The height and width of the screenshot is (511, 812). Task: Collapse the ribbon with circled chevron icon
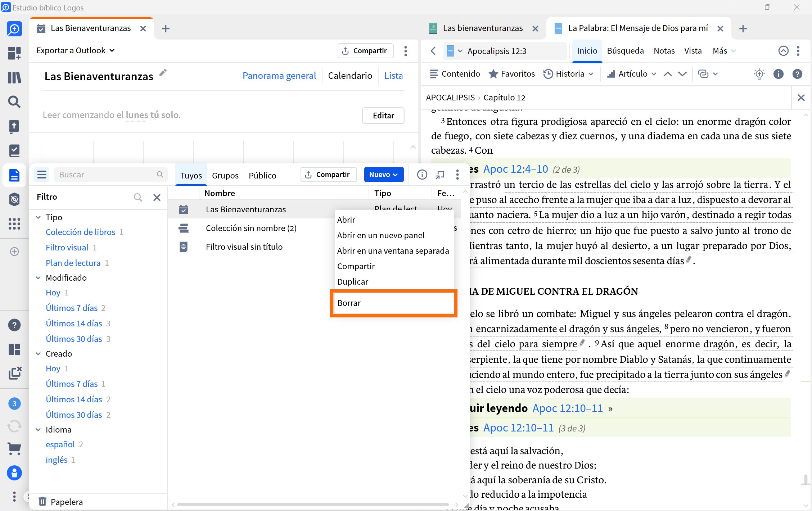tap(783, 51)
